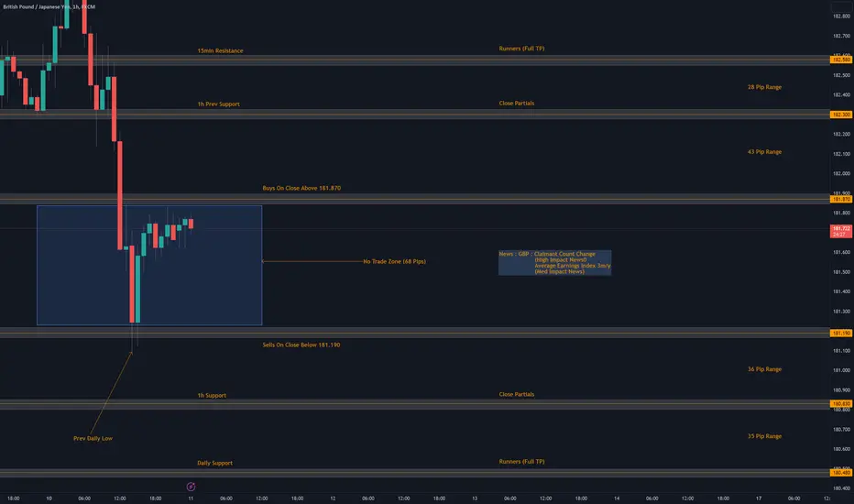Click the red current price tag 181.722
Screen dimensions: 854x504
pyautogui.click(x=841, y=231)
